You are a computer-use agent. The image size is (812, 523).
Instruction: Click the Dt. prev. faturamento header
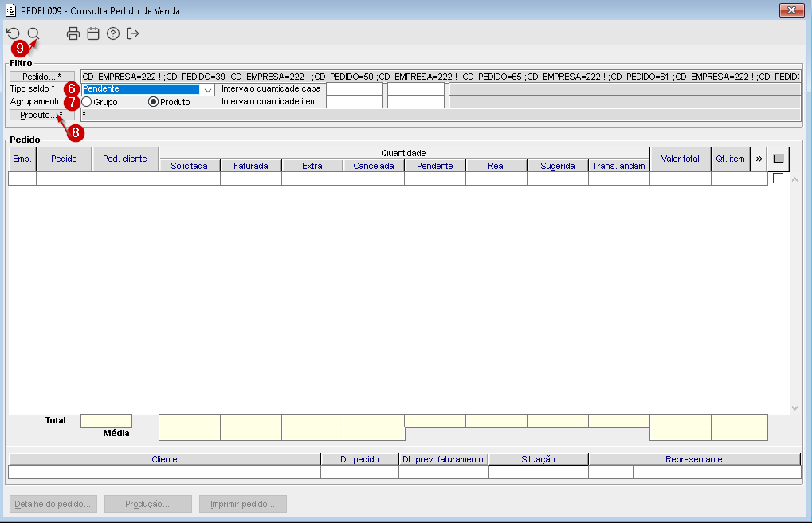[443, 459]
